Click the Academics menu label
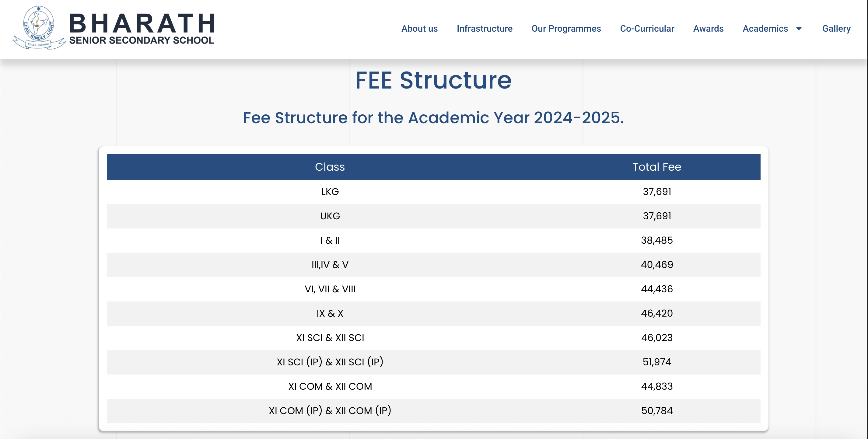The image size is (868, 439). (x=765, y=29)
